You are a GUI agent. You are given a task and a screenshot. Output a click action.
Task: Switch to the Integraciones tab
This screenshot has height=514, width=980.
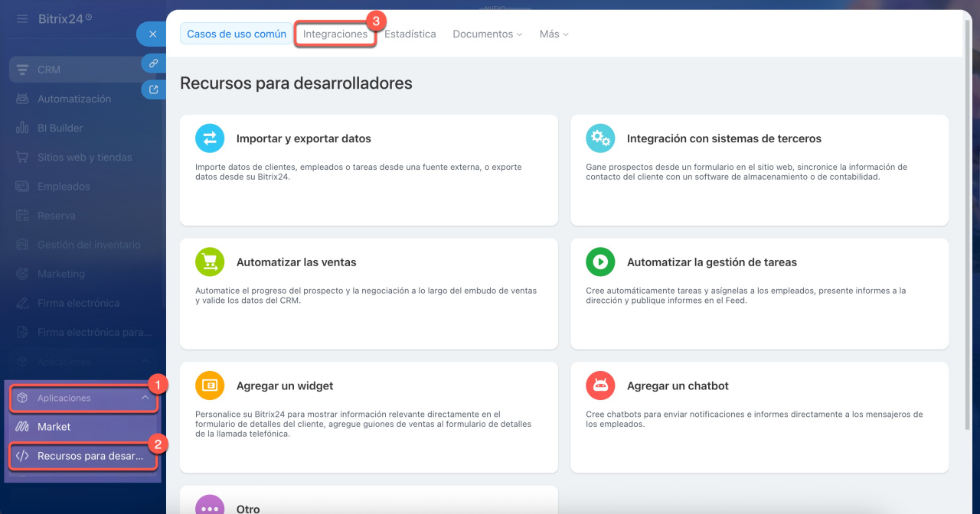coord(335,34)
